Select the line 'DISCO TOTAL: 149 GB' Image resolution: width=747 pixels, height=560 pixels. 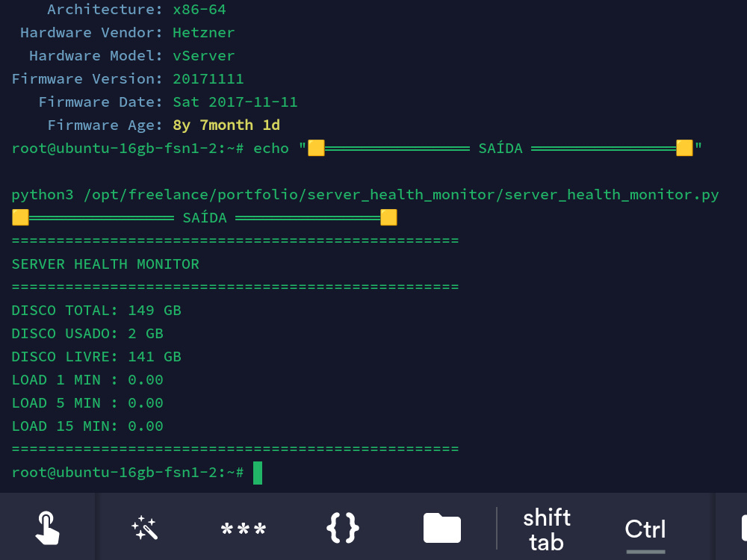(96, 311)
